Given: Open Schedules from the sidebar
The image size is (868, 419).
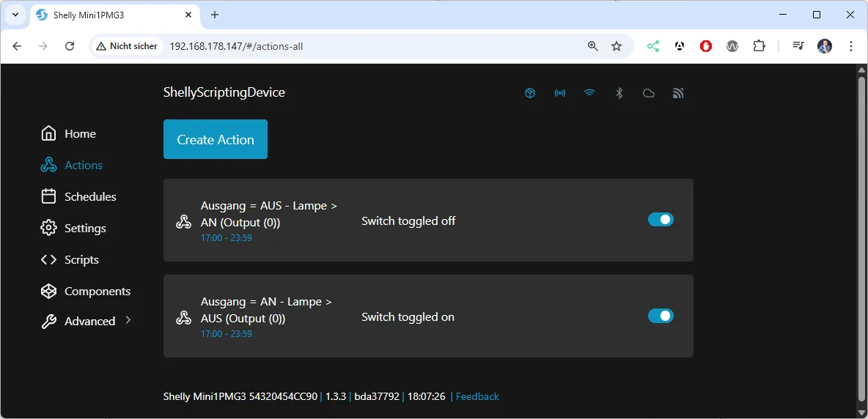Looking at the screenshot, I should coord(89,196).
